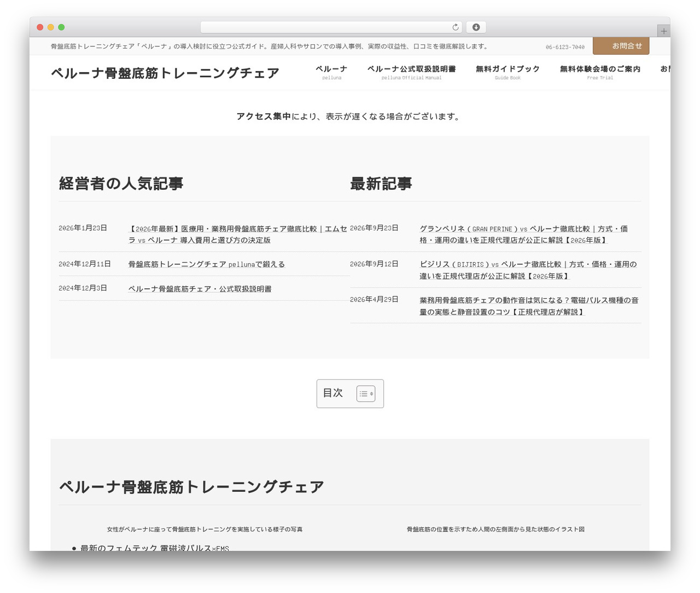Click the date 2026年4月29日

(x=374, y=299)
